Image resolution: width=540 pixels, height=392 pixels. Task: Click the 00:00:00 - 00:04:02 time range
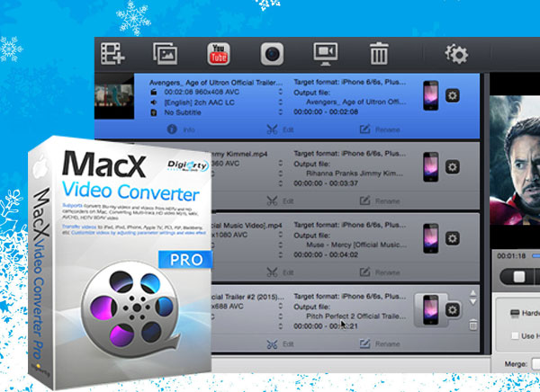click(326, 254)
